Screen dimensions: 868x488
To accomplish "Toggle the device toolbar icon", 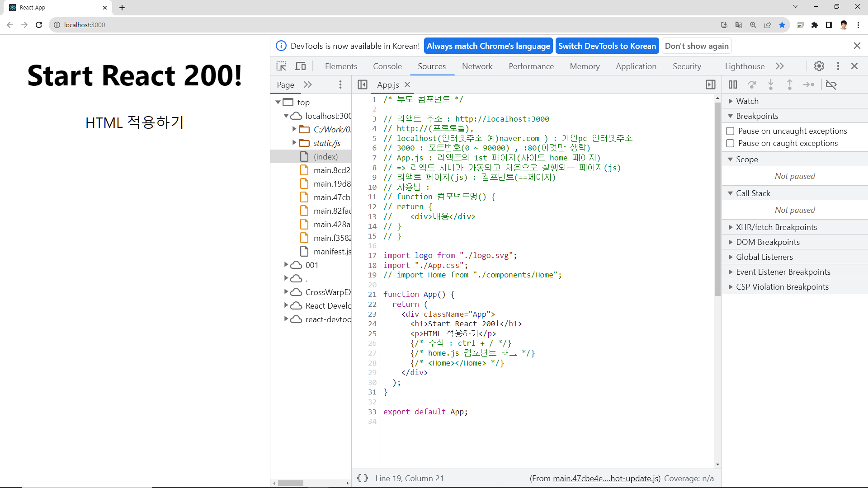I will (x=300, y=66).
